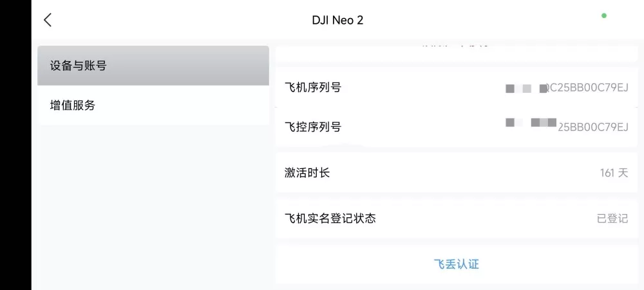Tap the blurred mosaic on flight controller serial

point(531,122)
